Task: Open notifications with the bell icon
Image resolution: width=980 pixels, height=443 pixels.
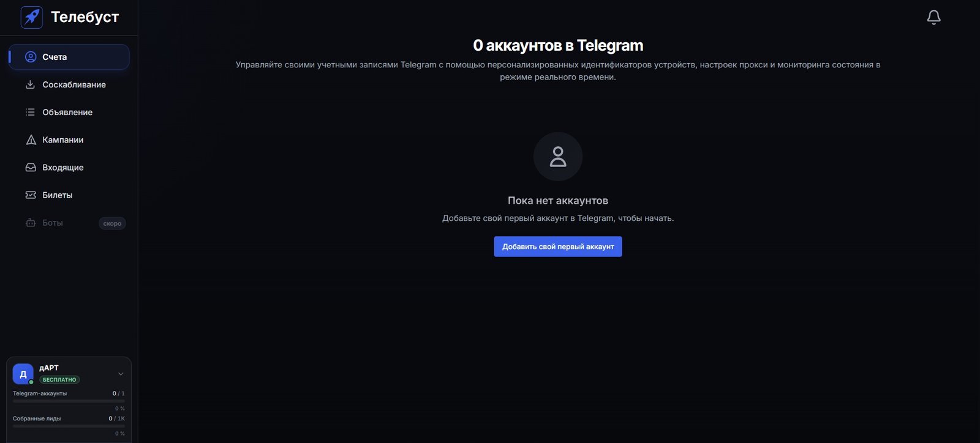Action: (933, 17)
